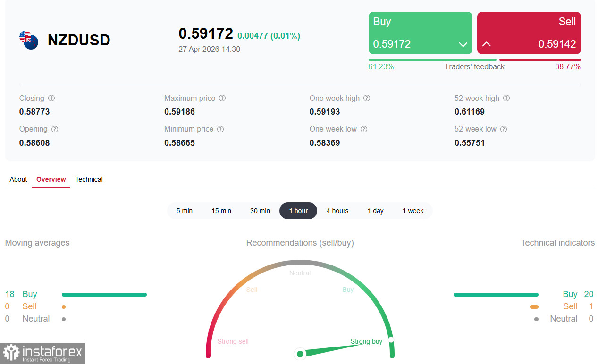Click the Moving averages heading
The height and width of the screenshot is (364, 598).
37,243
